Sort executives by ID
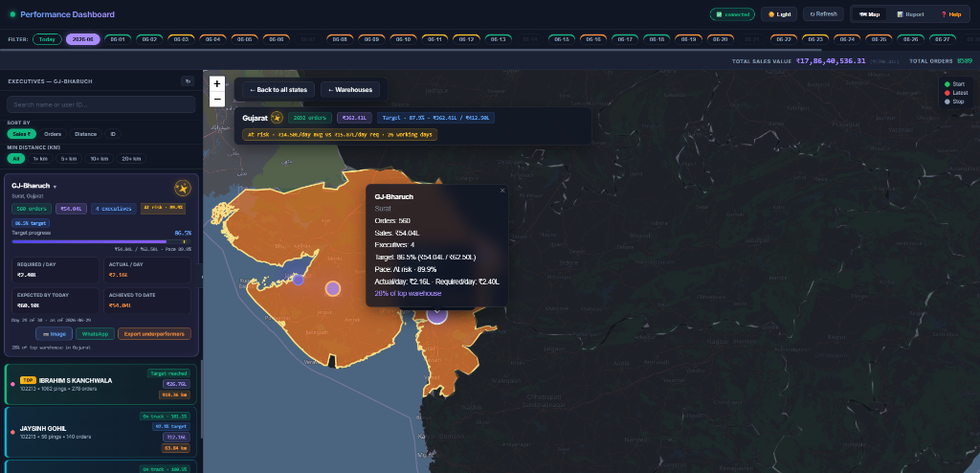The image size is (980, 473). tap(113, 134)
